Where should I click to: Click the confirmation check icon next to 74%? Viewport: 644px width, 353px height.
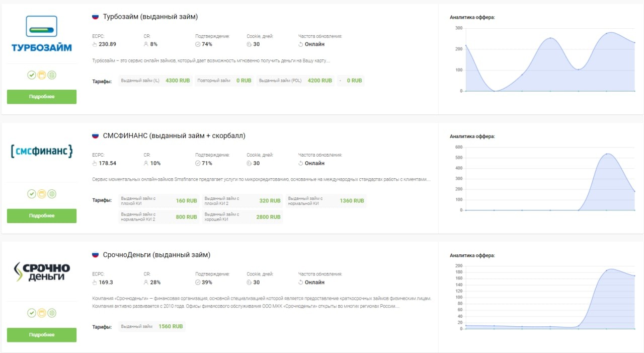(x=198, y=44)
